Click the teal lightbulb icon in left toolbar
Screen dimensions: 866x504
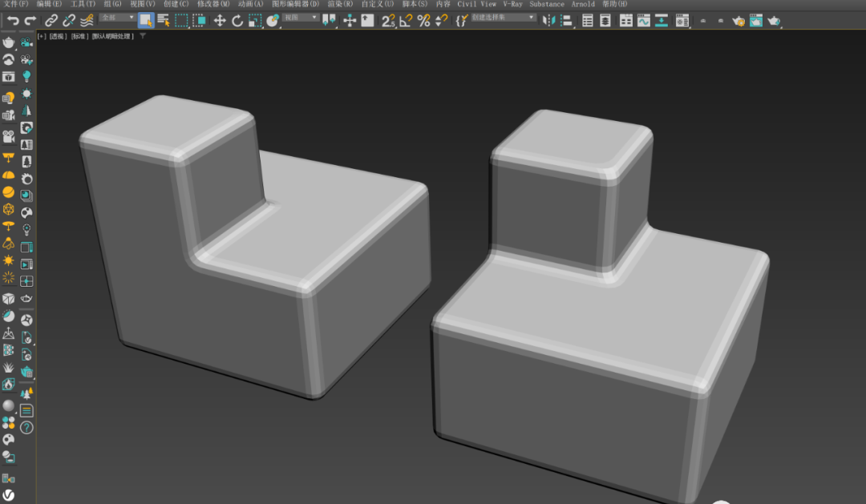point(26,76)
